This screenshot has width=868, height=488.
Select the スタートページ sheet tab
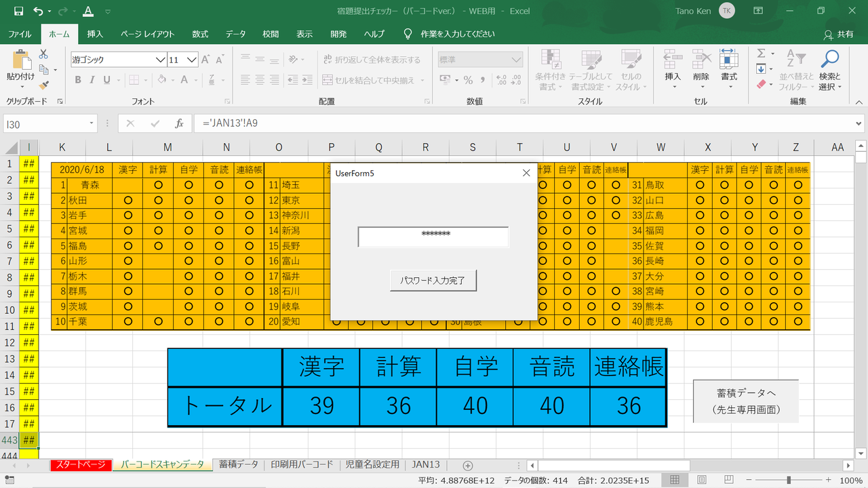click(x=81, y=464)
